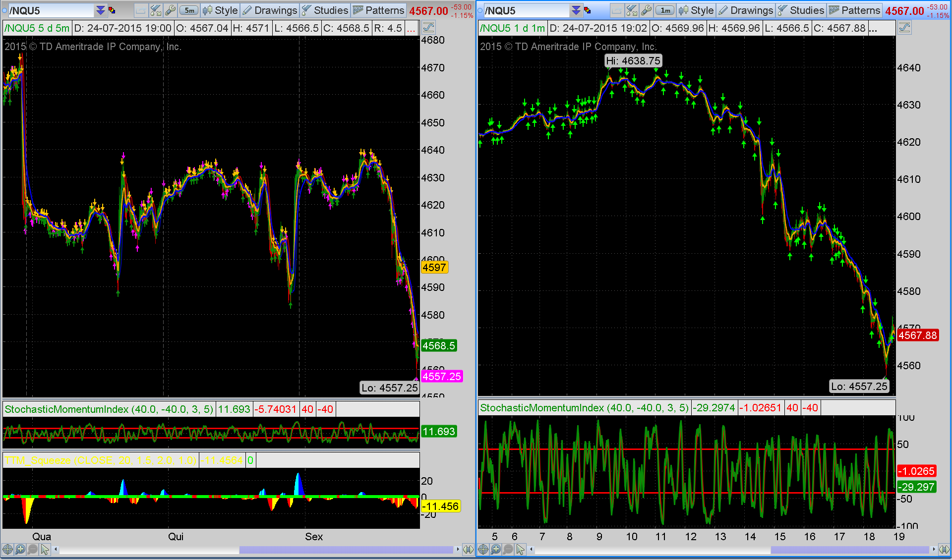Open Patterns on the right chart

854,10
